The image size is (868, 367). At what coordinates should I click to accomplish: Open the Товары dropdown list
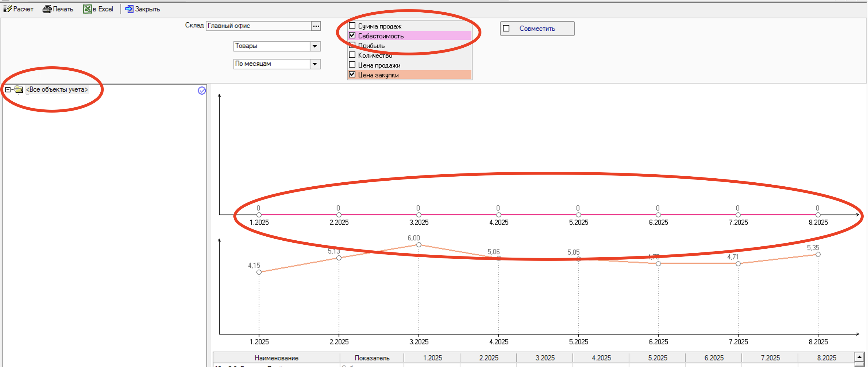pos(315,46)
